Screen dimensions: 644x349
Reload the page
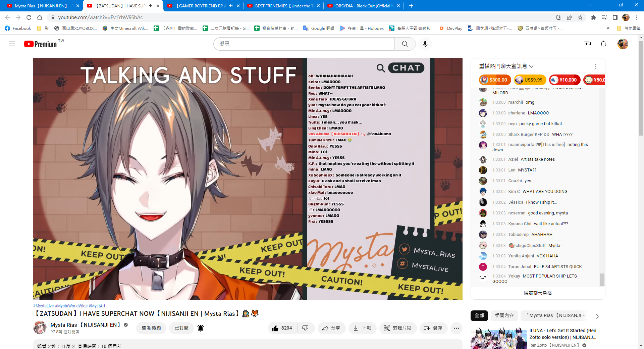coord(29,17)
